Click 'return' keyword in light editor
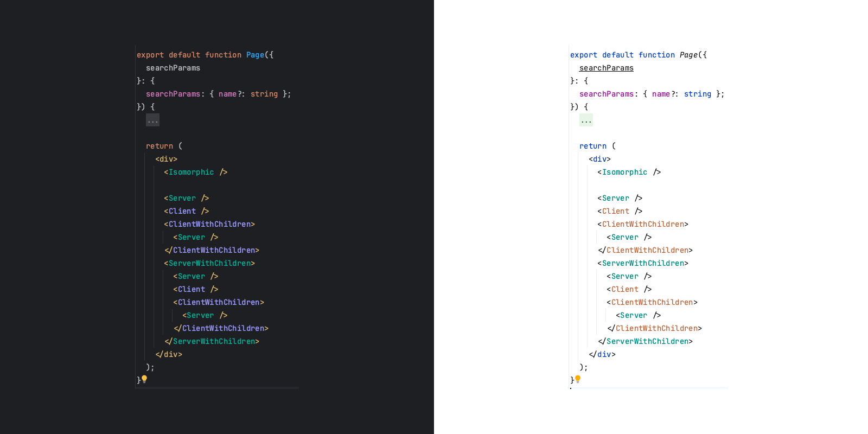This screenshot has height=434, width=868. pos(593,146)
